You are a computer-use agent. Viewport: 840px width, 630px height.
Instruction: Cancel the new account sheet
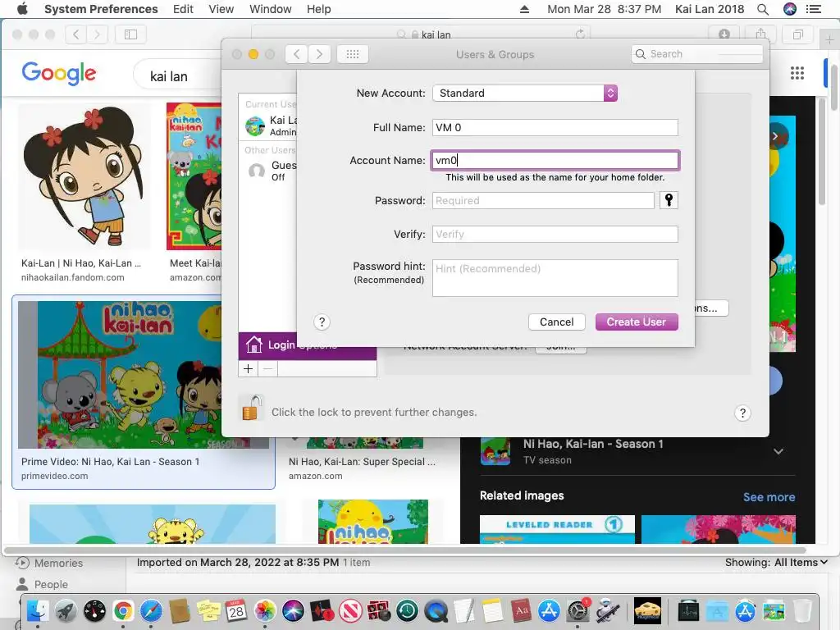tap(557, 322)
